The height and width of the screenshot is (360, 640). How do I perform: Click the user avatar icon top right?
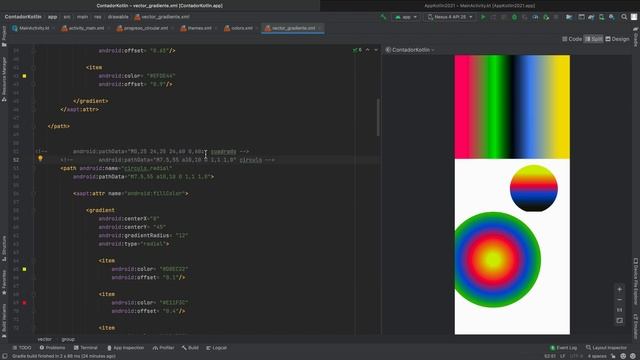click(634, 17)
